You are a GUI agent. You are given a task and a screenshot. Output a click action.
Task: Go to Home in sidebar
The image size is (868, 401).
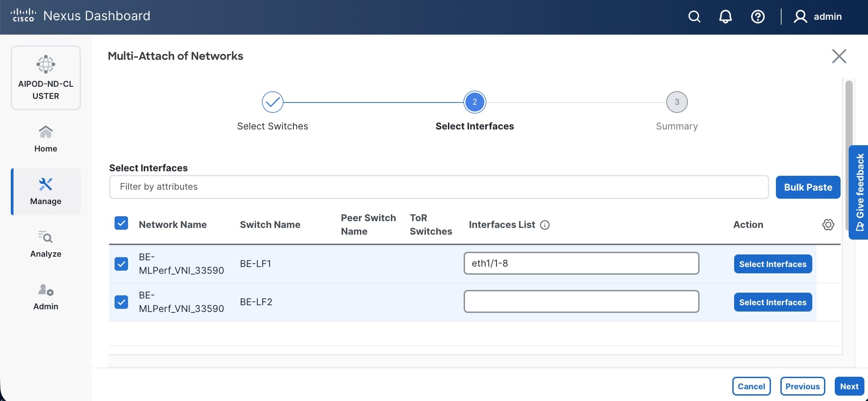tap(46, 139)
